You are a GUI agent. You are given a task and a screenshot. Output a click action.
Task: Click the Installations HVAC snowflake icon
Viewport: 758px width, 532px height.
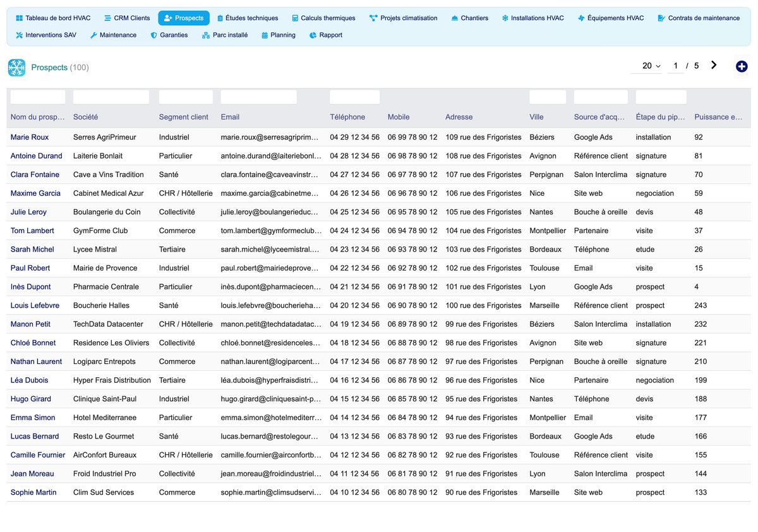coord(505,18)
